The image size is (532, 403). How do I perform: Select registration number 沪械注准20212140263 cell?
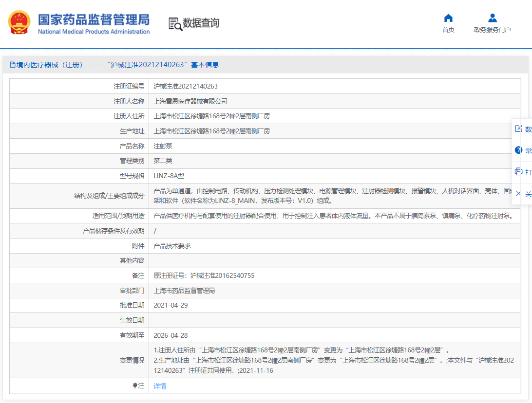click(186, 87)
